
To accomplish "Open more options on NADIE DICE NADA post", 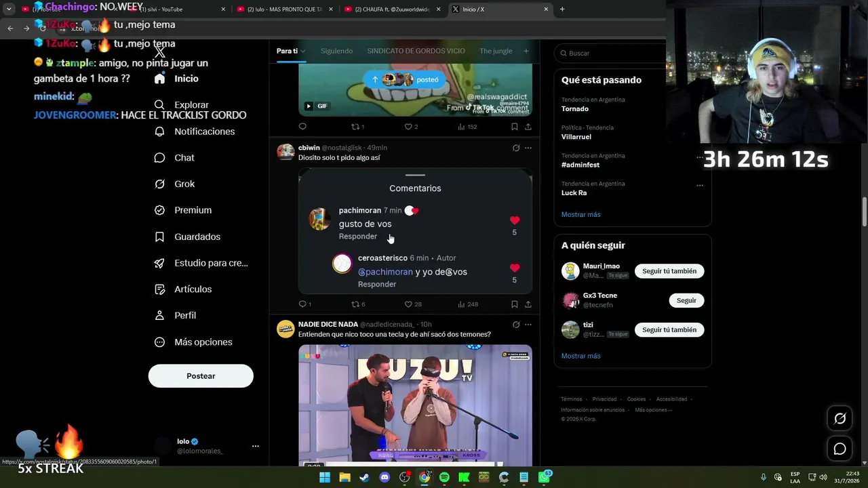I will point(528,325).
